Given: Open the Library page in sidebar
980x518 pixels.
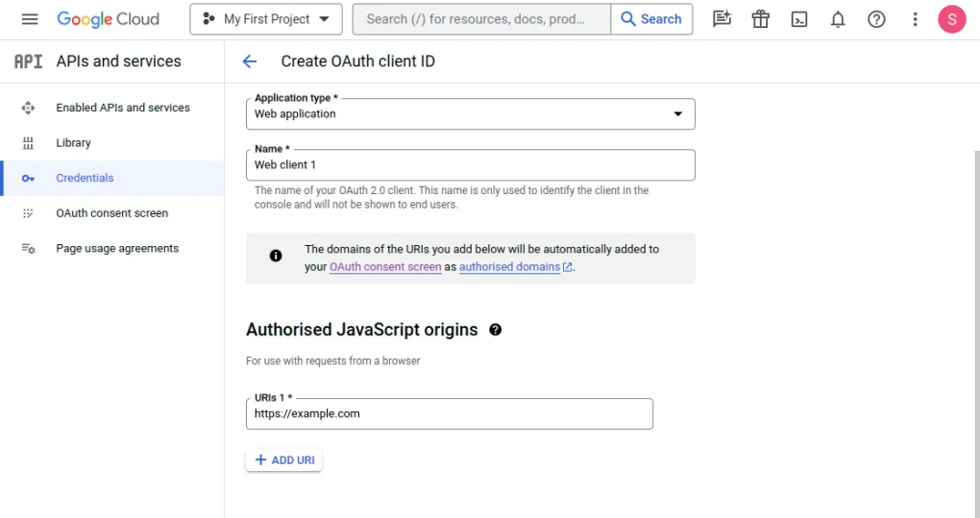Looking at the screenshot, I should pos(73,143).
